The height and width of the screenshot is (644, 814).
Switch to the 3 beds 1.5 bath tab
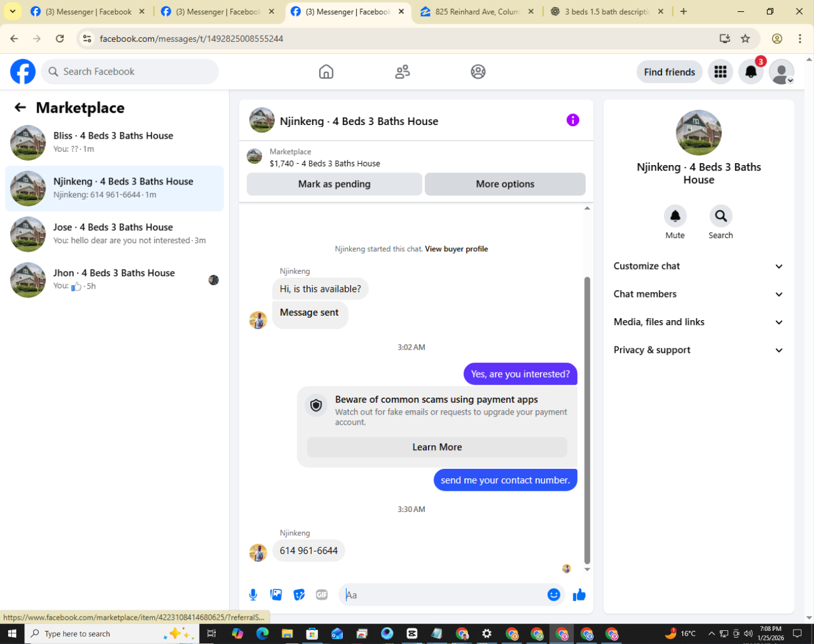[607, 11]
